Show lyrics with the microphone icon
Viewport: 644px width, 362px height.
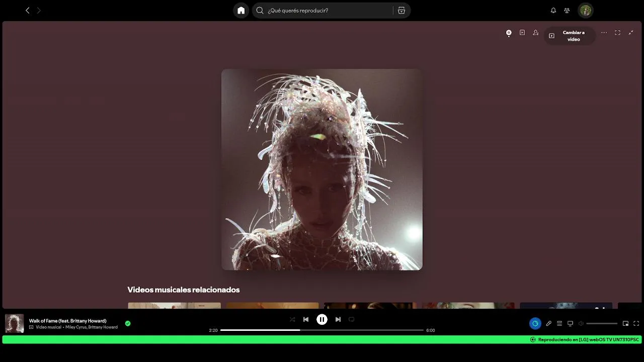[x=549, y=323]
